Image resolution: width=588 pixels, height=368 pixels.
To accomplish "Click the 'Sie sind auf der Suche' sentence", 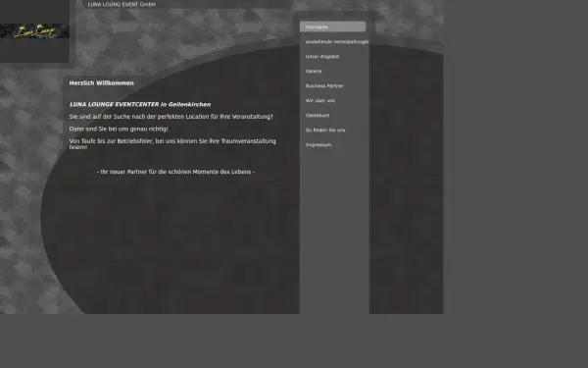I will point(171,117).
